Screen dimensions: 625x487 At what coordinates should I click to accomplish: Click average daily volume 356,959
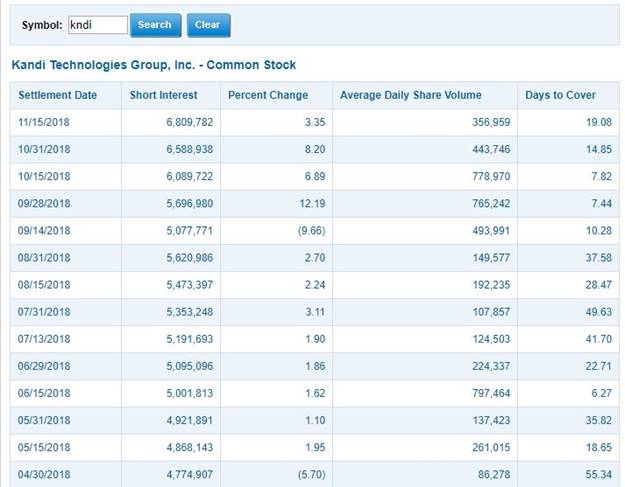(491, 122)
